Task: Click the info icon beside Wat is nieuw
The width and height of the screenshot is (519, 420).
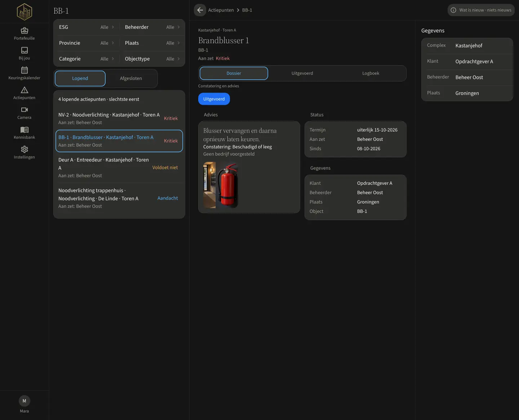Action: coord(453,10)
